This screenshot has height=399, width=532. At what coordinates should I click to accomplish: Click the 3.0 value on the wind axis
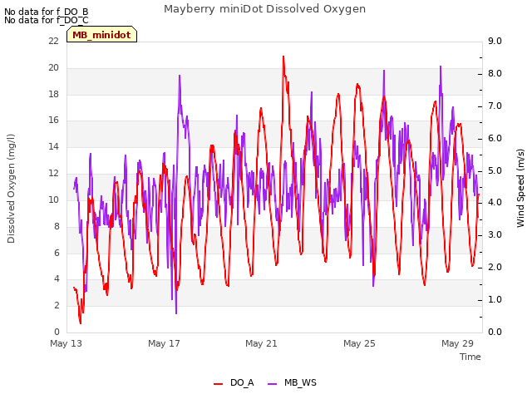pos(495,234)
